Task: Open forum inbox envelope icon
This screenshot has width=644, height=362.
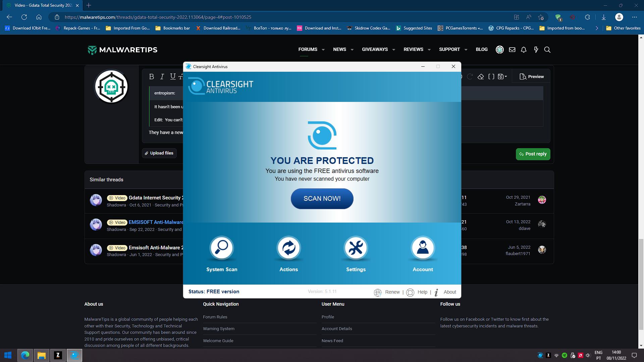Action: (512, 50)
